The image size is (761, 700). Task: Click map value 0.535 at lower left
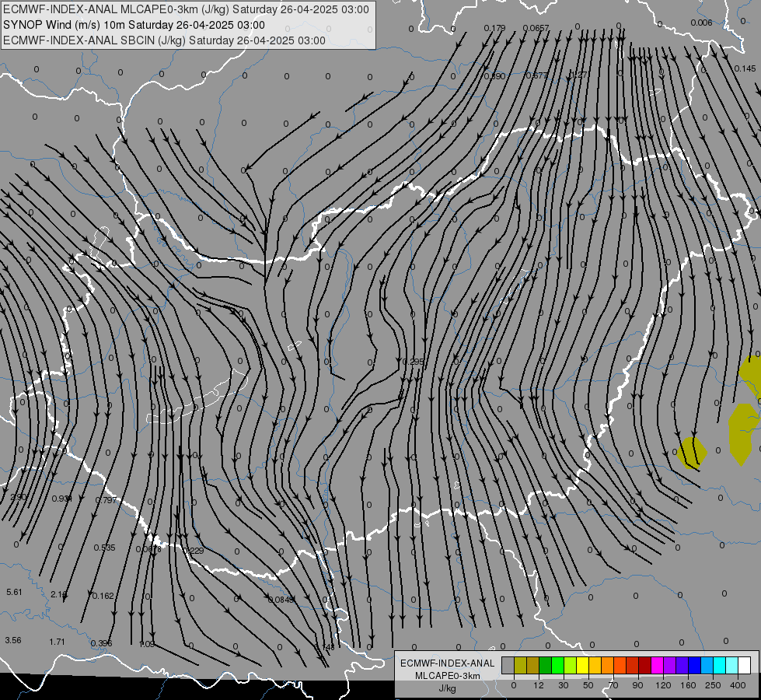pos(104,548)
